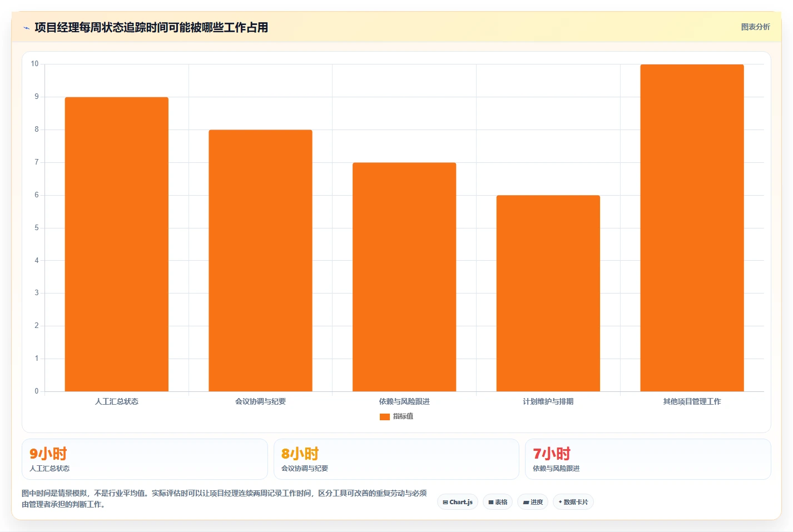Click the 依赖与风险跟进 bar in the chart
Viewport: 793px width, 532px height.
click(404, 277)
